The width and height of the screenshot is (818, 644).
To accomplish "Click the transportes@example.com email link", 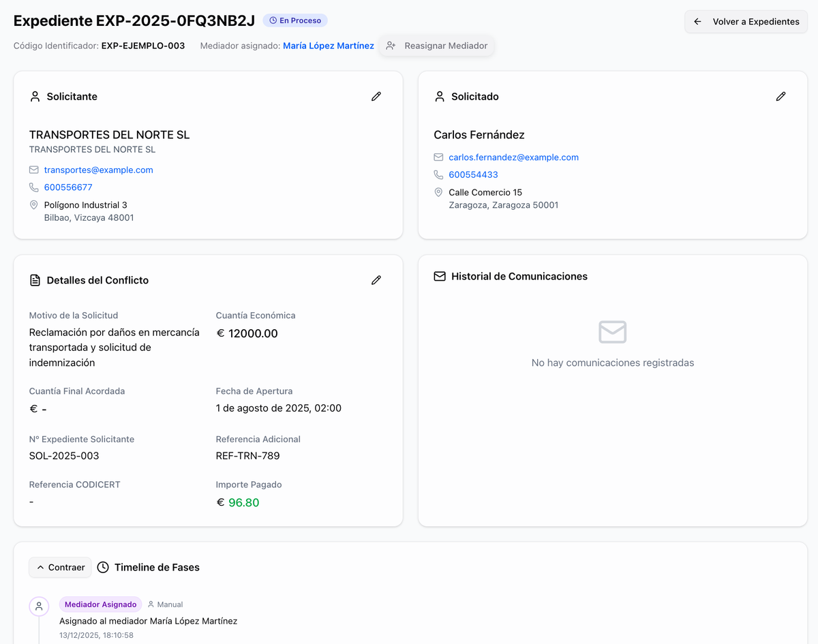I will click(x=98, y=170).
